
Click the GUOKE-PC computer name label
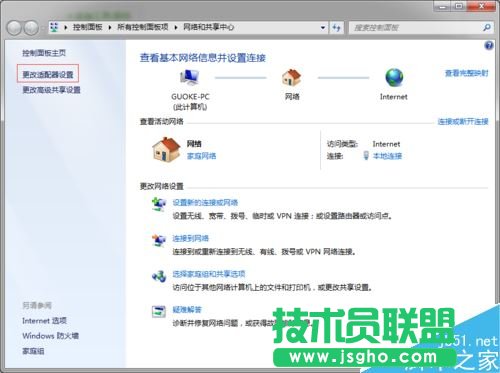pos(190,97)
